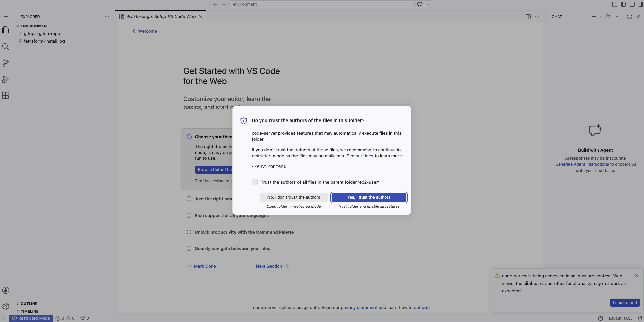Expand the OUTLINE section
The image size is (644, 322).
(x=29, y=303)
